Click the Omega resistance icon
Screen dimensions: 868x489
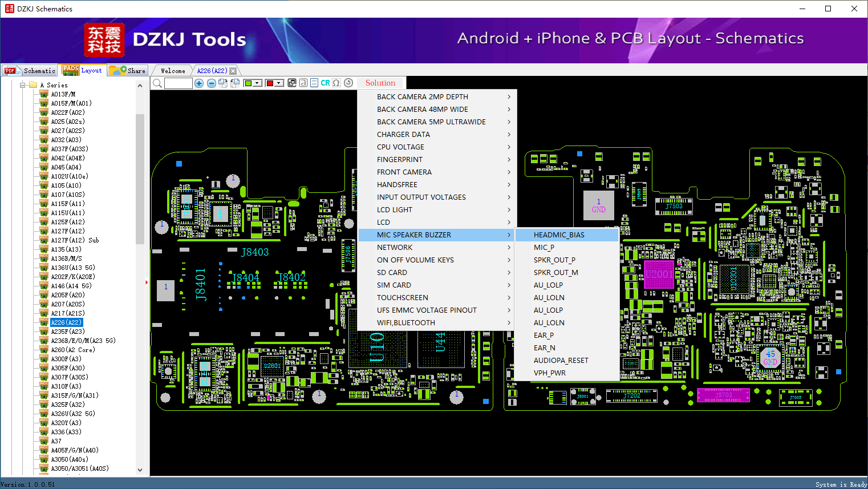pos(336,83)
